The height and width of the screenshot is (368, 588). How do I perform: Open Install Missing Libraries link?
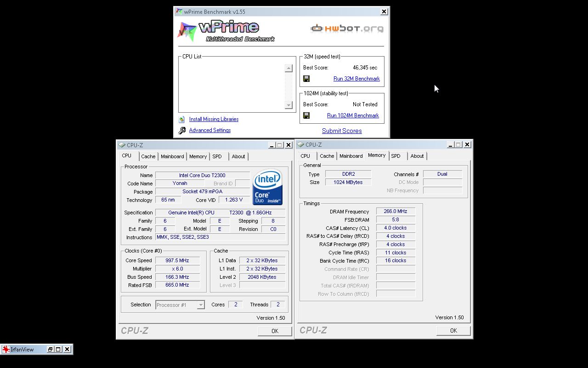(214, 119)
